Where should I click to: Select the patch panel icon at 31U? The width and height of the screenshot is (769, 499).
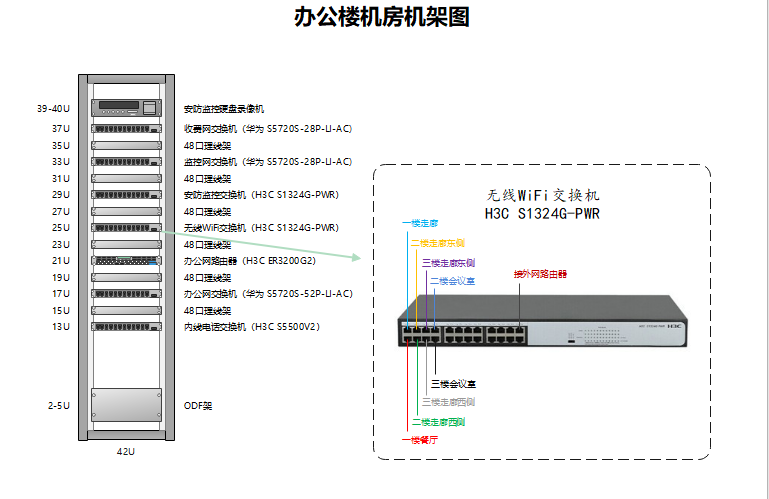click(127, 178)
